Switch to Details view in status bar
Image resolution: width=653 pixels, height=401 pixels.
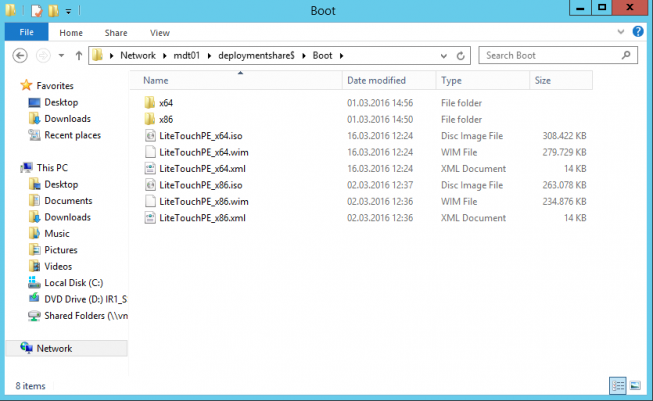pyautogui.click(x=618, y=386)
